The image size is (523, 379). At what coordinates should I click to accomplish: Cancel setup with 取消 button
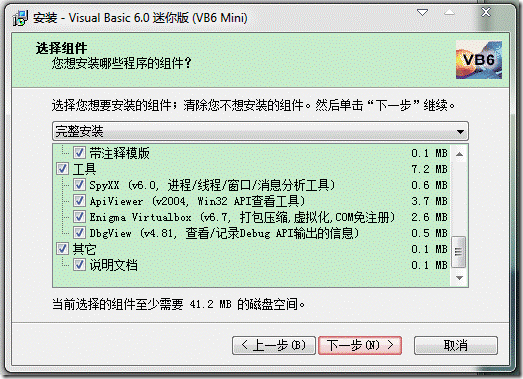456,345
